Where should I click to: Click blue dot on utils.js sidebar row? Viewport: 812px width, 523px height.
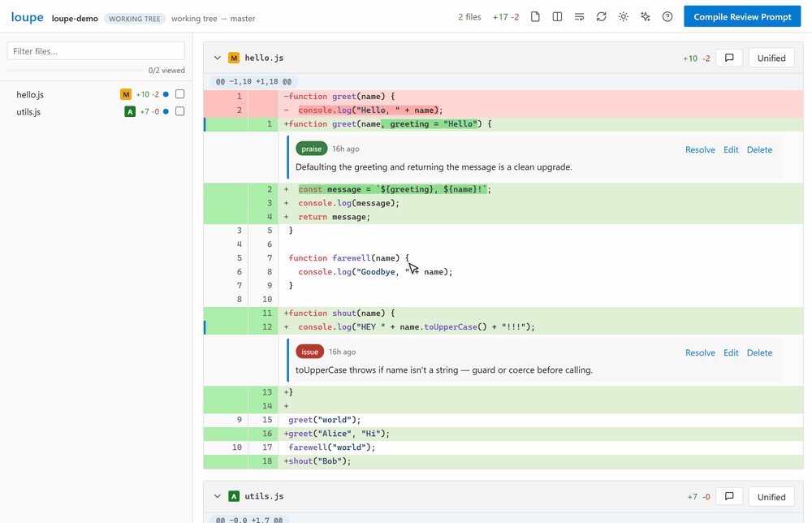pyautogui.click(x=166, y=111)
